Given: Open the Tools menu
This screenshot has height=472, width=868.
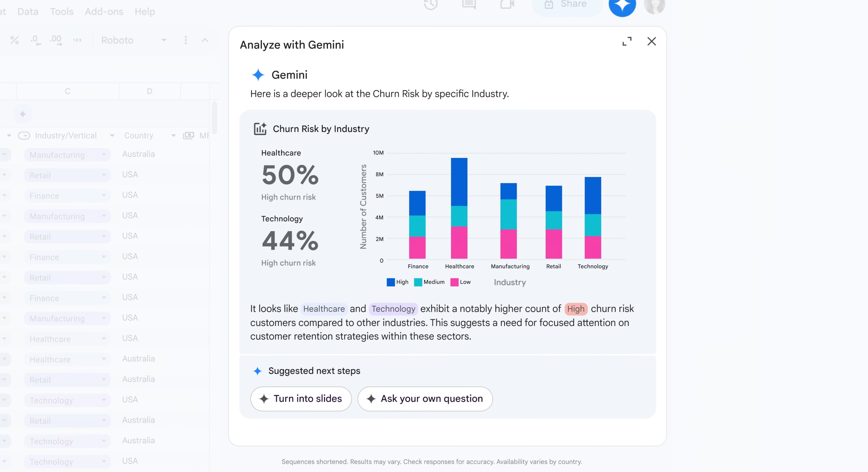Looking at the screenshot, I should tap(61, 11).
